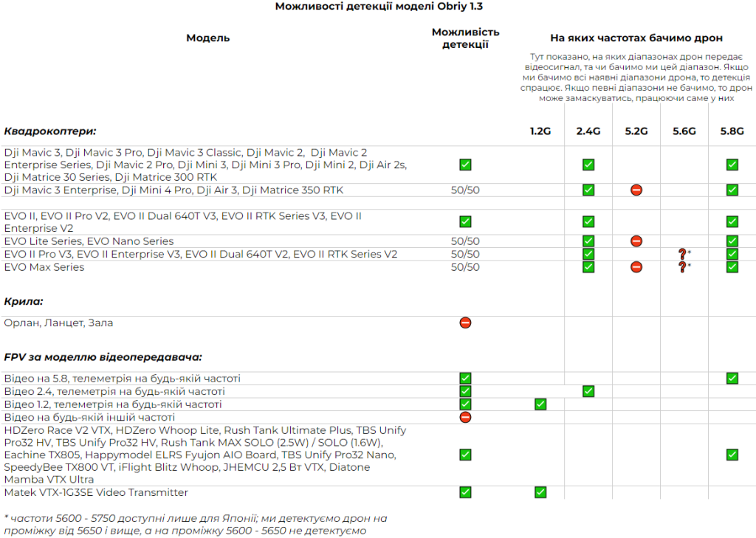Viewport: 756px width, 538px height.
Task: Click the Квадрокоптери section heading
Action: pyautogui.click(x=50, y=131)
